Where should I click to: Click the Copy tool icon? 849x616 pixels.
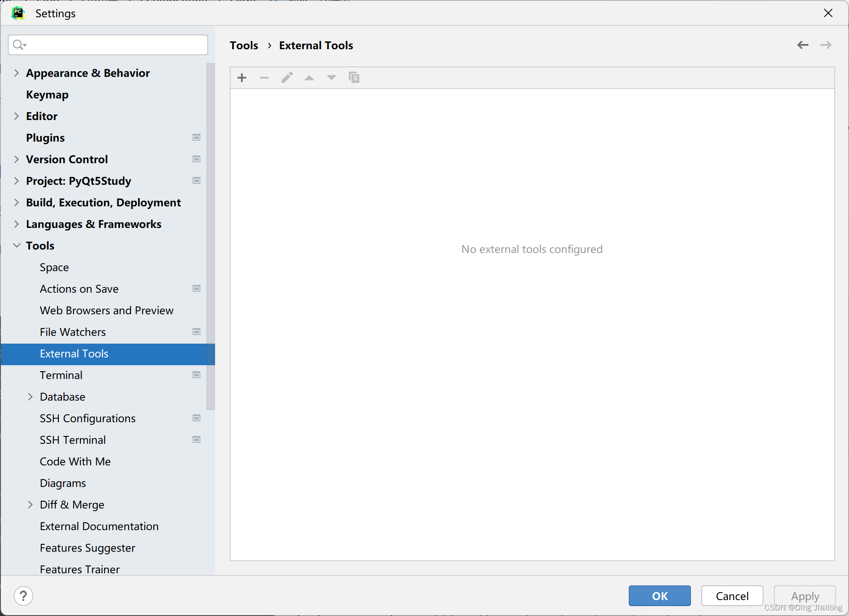click(354, 78)
